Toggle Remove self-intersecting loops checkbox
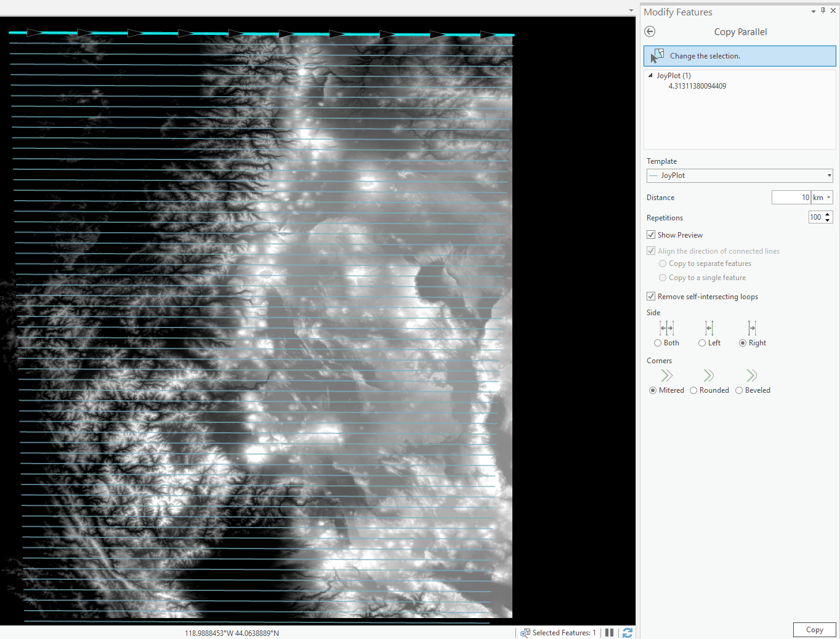The image size is (840, 639). click(x=651, y=296)
